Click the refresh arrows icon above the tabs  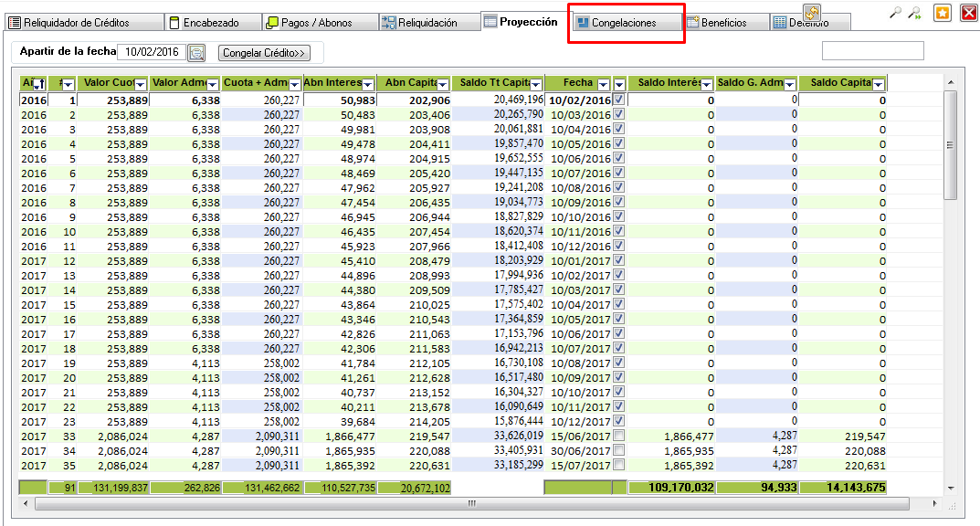pyautogui.click(x=811, y=12)
